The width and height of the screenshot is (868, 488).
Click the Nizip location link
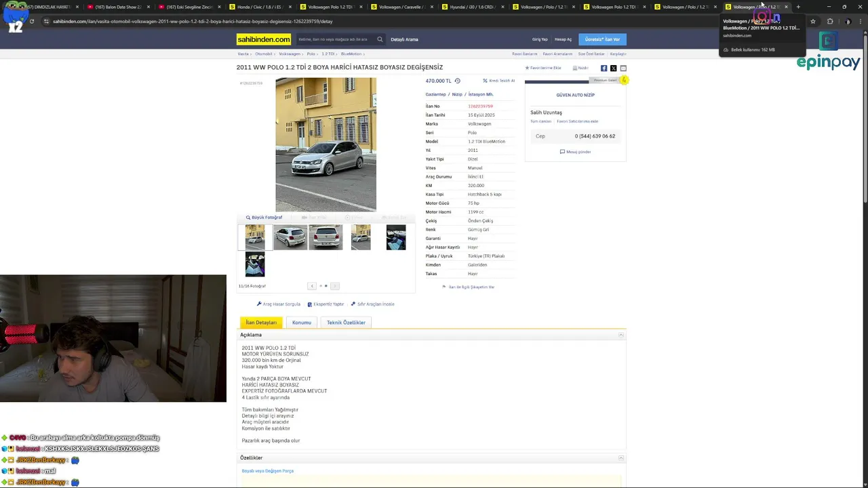(457, 94)
